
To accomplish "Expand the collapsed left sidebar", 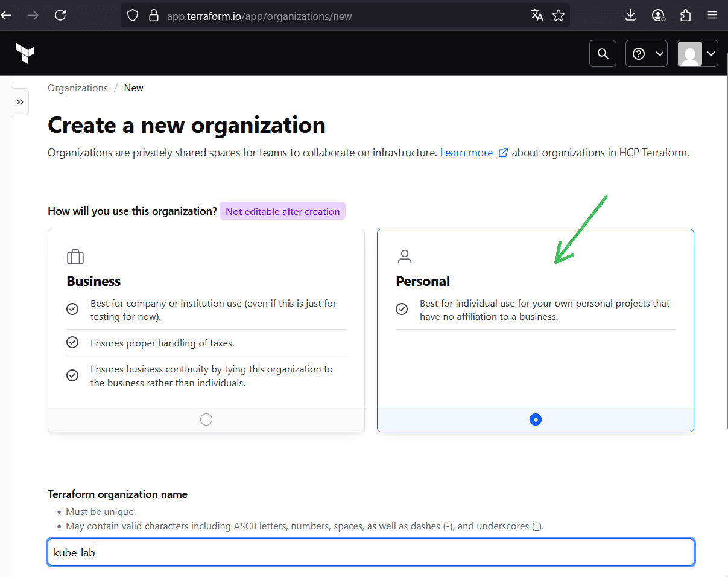I will (x=20, y=102).
